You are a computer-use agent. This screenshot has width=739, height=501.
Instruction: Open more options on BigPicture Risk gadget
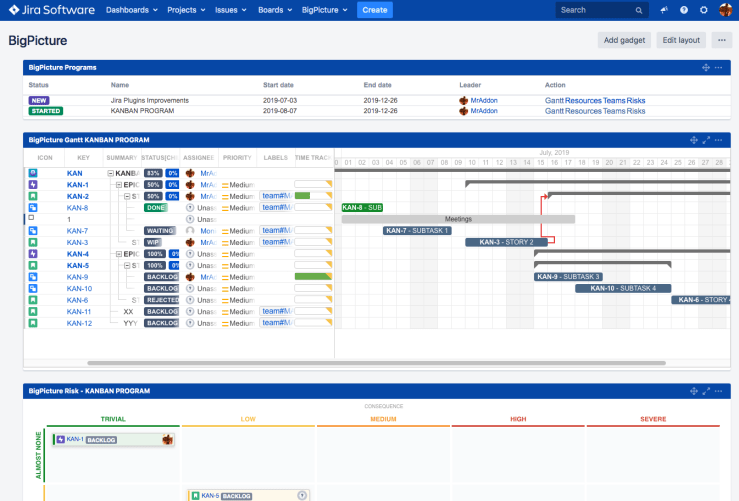[x=718, y=391]
